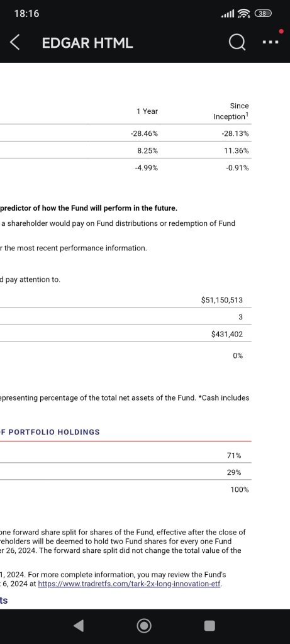Image resolution: width=290 pixels, height=644 pixels.
Task: Tap the Android recent apps square
Action: 209,626
